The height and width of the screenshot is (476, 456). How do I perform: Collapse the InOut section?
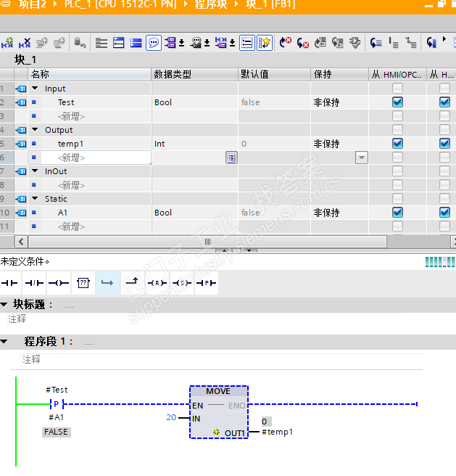coord(35,171)
